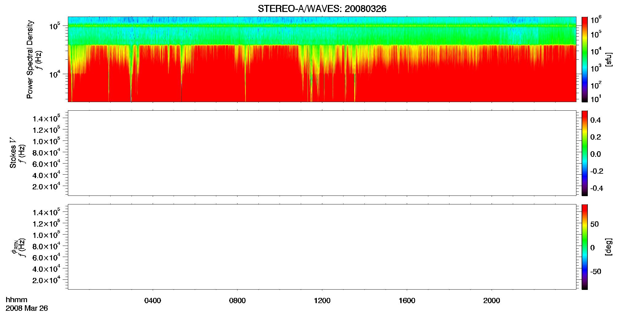Click the 2000 time tick label

pyautogui.click(x=492, y=301)
